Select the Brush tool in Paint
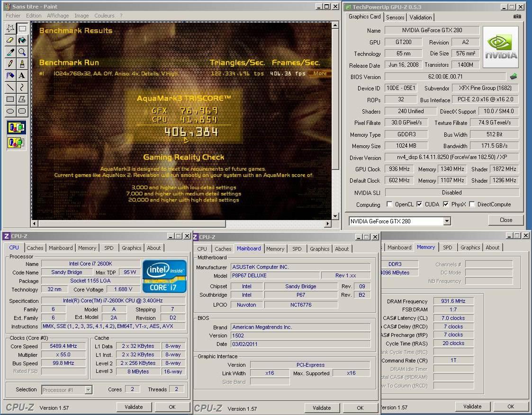Viewport: 532px width, 415px height. pos(22,63)
